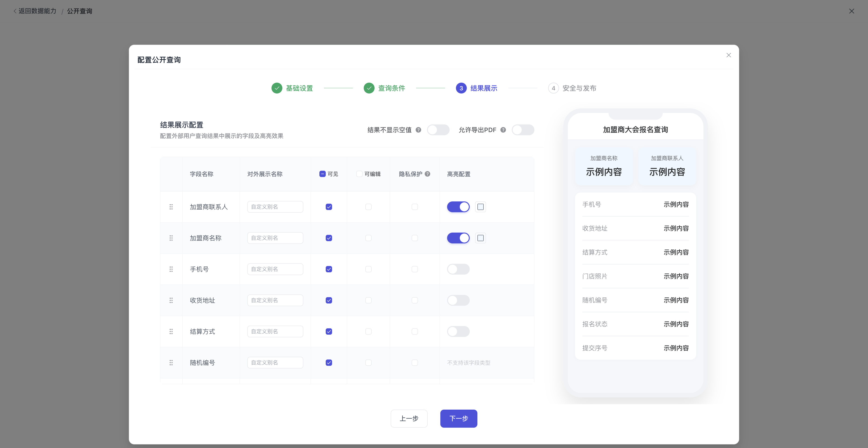Close the 配置公开查询 dialog
The width and height of the screenshot is (868, 448).
(x=729, y=55)
